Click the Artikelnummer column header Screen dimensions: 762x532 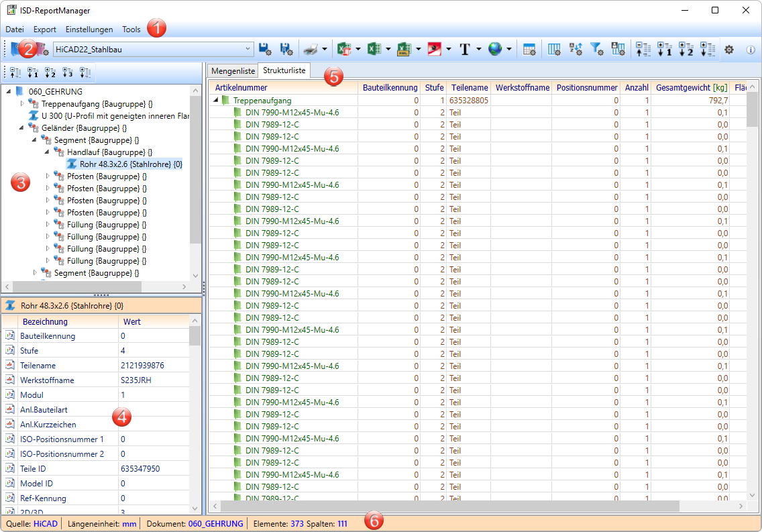241,88
